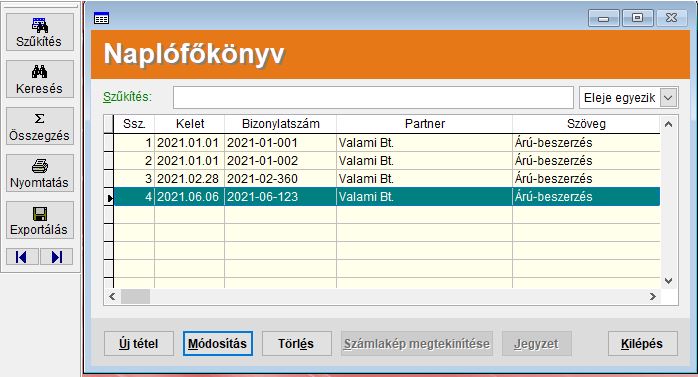Open Keresés binoculars search tool

point(40,79)
